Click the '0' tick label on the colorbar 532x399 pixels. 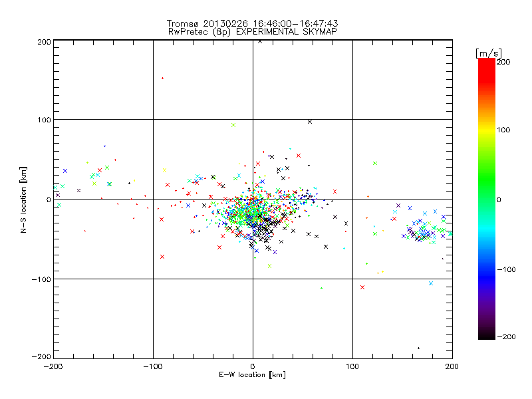pyautogui.click(x=499, y=200)
